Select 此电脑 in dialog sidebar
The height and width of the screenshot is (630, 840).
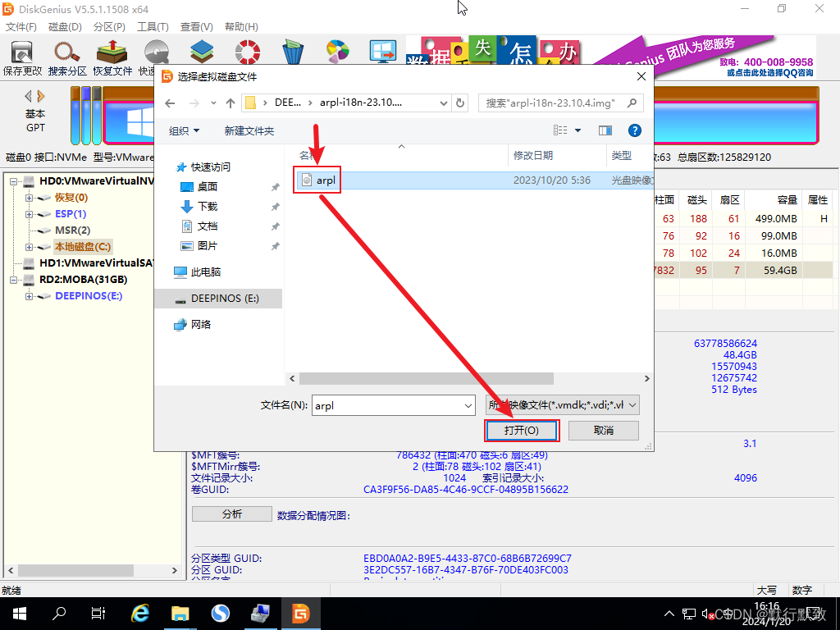(x=206, y=272)
